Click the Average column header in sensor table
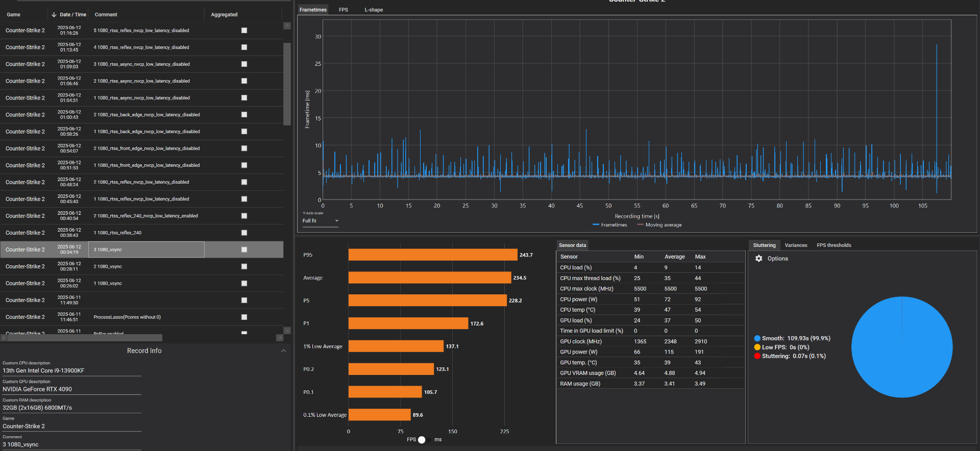This screenshot has width=980, height=451. [x=674, y=257]
